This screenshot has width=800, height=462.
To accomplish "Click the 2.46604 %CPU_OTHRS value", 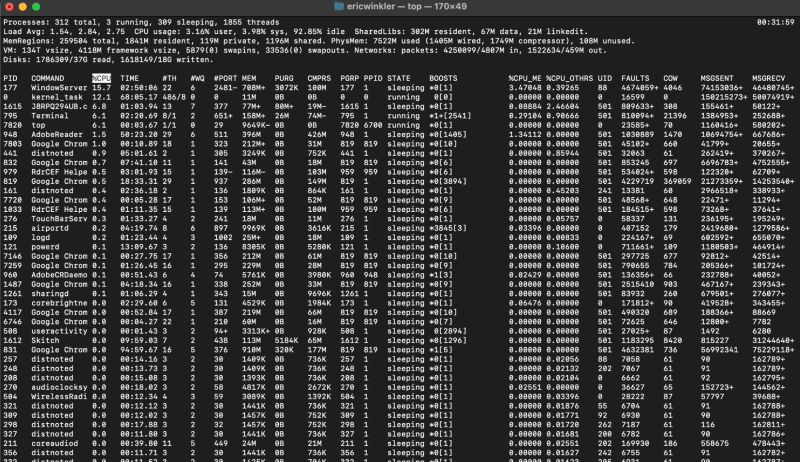I will pos(562,106).
